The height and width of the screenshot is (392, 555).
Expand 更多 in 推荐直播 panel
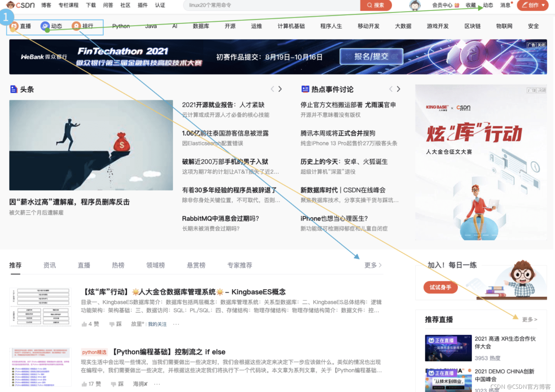tap(530, 319)
